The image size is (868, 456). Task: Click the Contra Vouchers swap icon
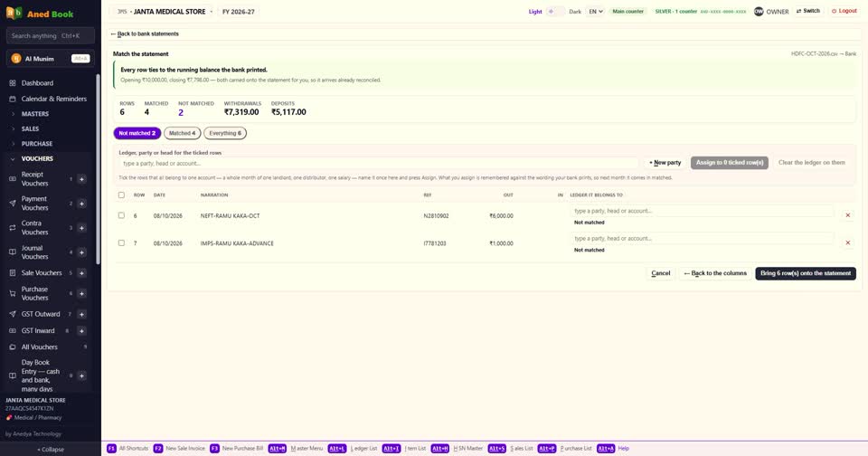12,228
